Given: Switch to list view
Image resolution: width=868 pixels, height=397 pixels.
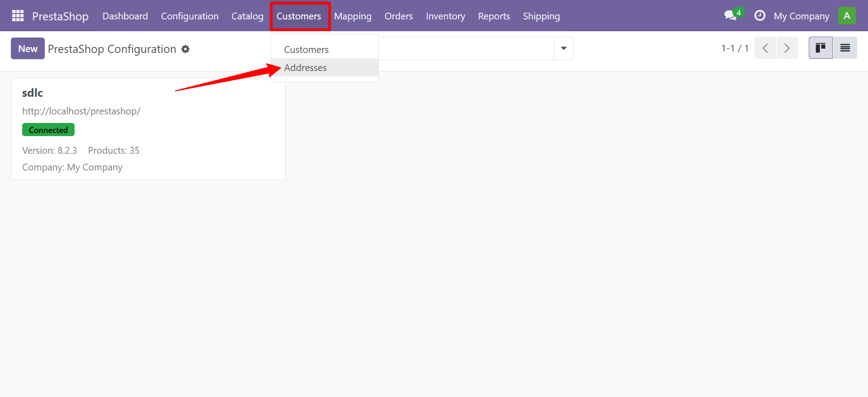Looking at the screenshot, I should (x=845, y=48).
